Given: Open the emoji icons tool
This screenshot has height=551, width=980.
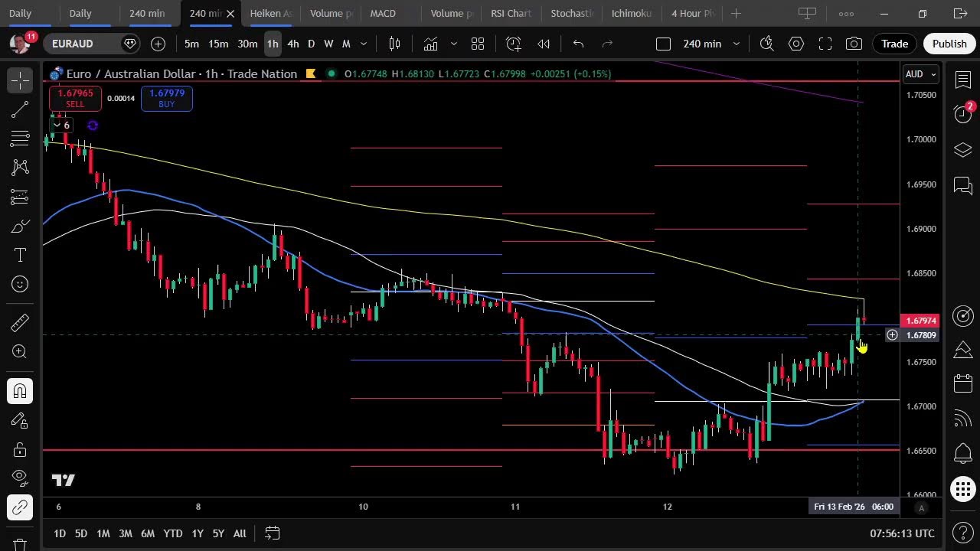Looking at the screenshot, I should (20, 284).
